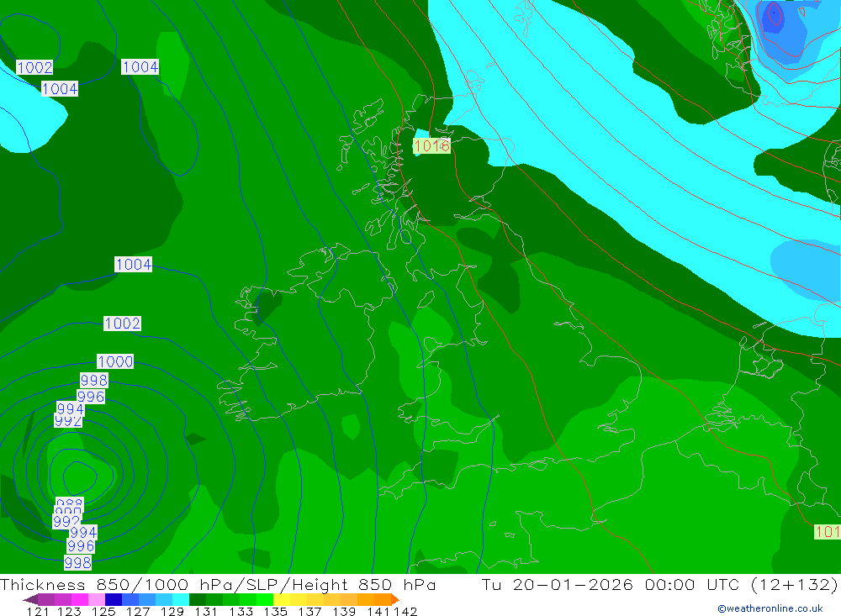Image resolution: width=841 pixels, height=616 pixels.
Task: Click the 1002 label in the top-left corner
Action: (x=34, y=67)
